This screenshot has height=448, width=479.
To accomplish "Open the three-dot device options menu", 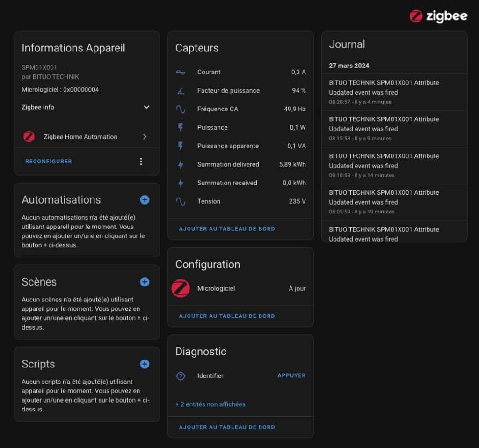I will pyautogui.click(x=141, y=162).
